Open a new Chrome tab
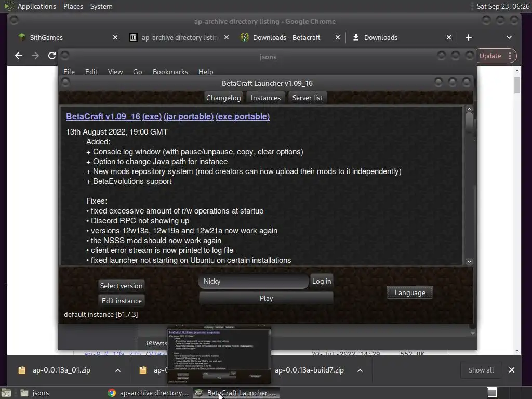 469,37
